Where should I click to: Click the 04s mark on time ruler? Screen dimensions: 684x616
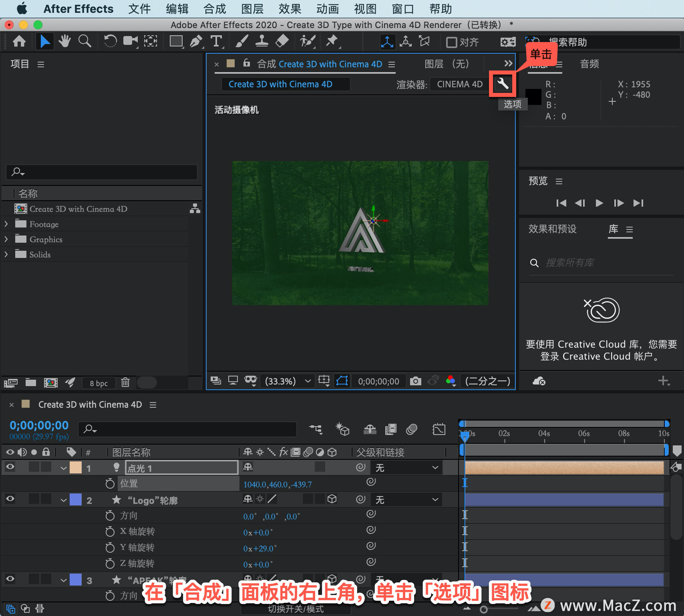[544, 434]
